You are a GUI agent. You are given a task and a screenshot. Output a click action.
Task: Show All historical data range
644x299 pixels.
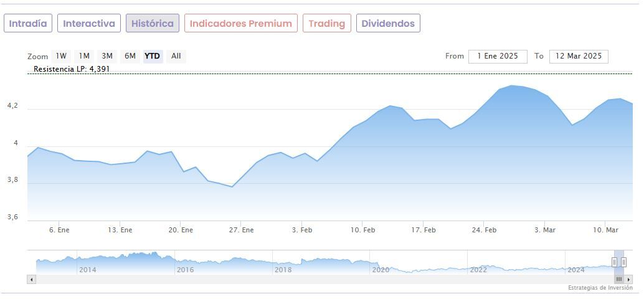tap(176, 56)
